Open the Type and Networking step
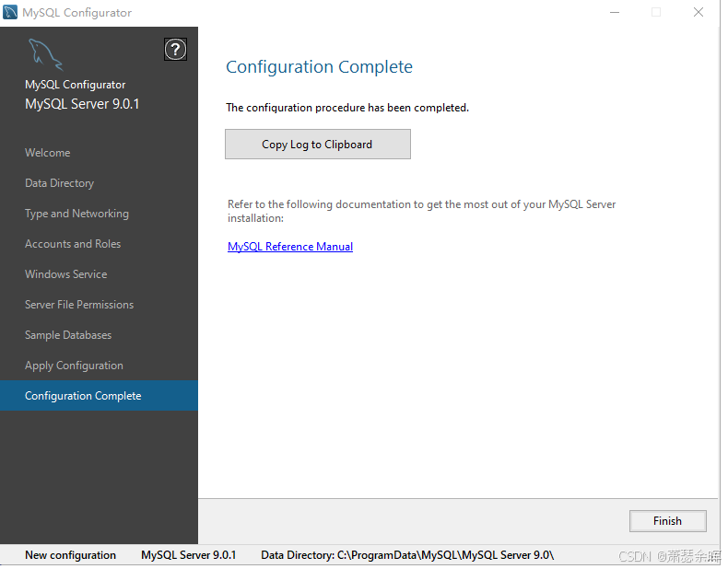 76,214
